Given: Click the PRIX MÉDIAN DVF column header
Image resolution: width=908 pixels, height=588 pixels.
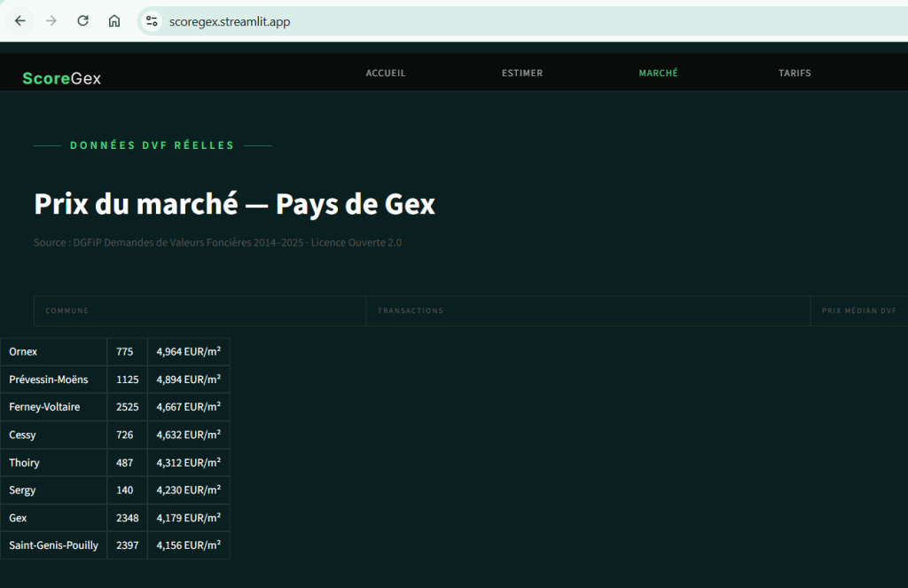Looking at the screenshot, I should [x=859, y=311].
